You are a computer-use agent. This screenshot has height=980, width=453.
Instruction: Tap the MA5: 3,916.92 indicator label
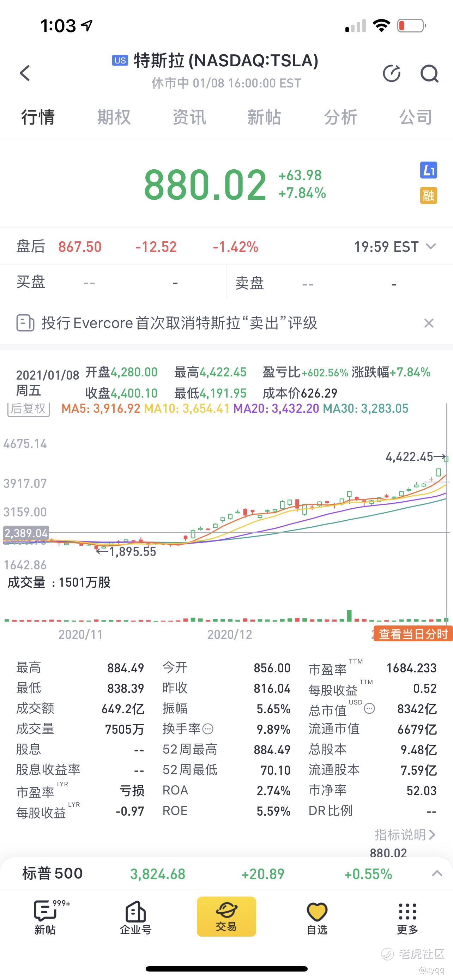pyautogui.click(x=101, y=409)
